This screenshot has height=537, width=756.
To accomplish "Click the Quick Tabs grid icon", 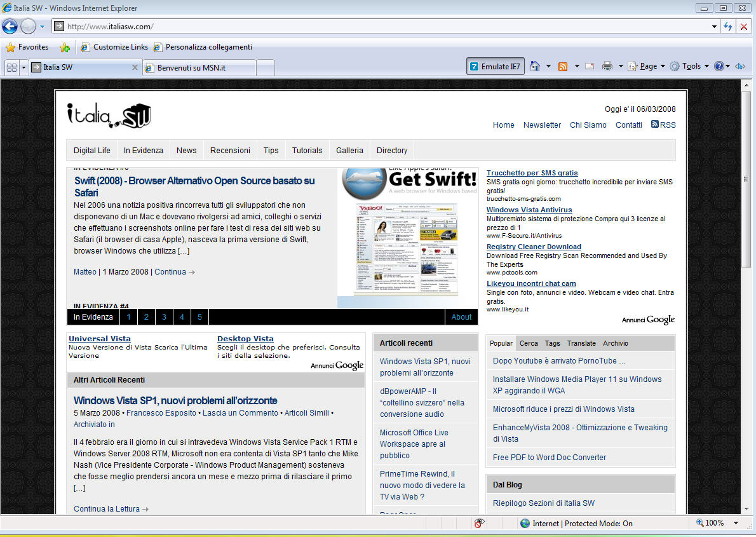I will point(11,67).
